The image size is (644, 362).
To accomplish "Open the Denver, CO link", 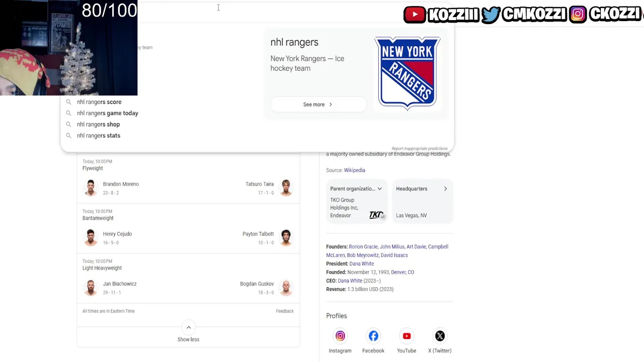I will 403,273.
